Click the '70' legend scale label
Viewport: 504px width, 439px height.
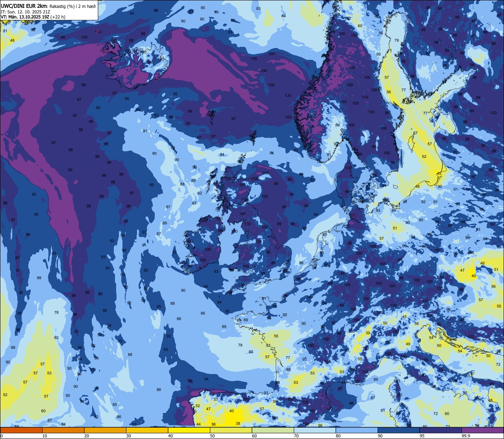coord(296,436)
